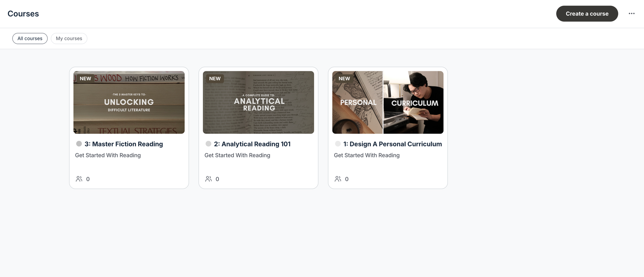Click members icon on Master Fiction Reading card
This screenshot has width=644, height=277.
[79, 179]
